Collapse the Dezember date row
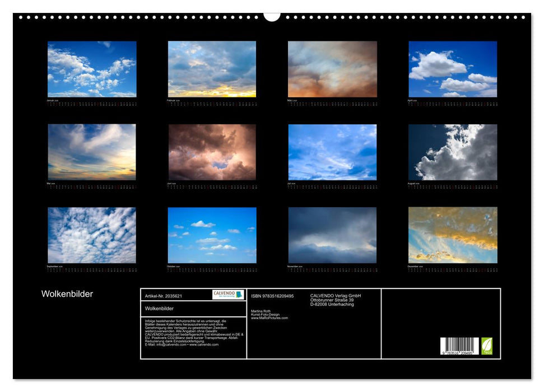This screenshot has height=392, width=544. pos(453,269)
